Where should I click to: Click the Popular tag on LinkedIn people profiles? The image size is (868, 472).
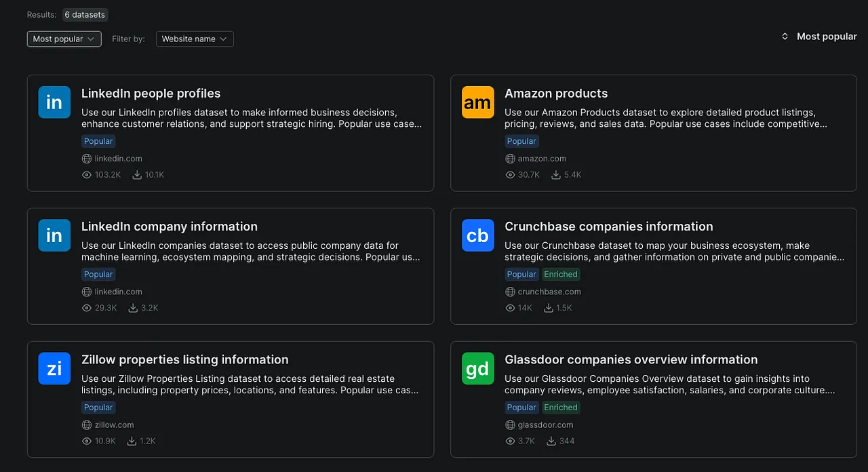[98, 141]
